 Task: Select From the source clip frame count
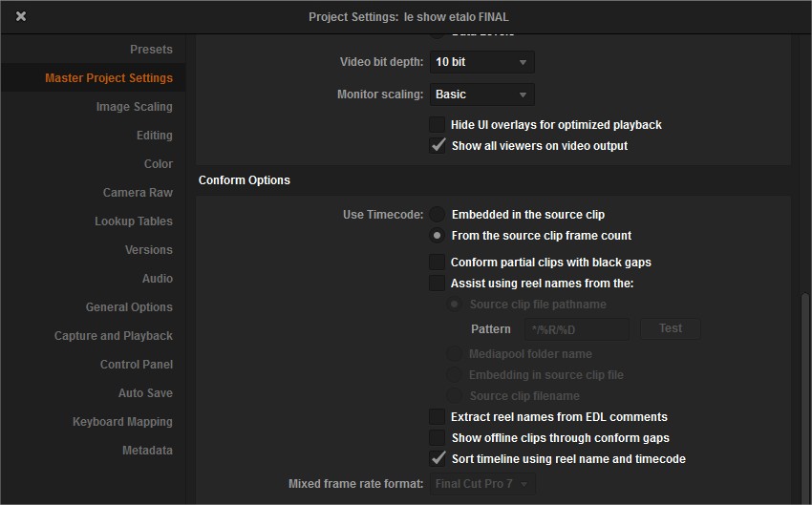click(x=437, y=236)
